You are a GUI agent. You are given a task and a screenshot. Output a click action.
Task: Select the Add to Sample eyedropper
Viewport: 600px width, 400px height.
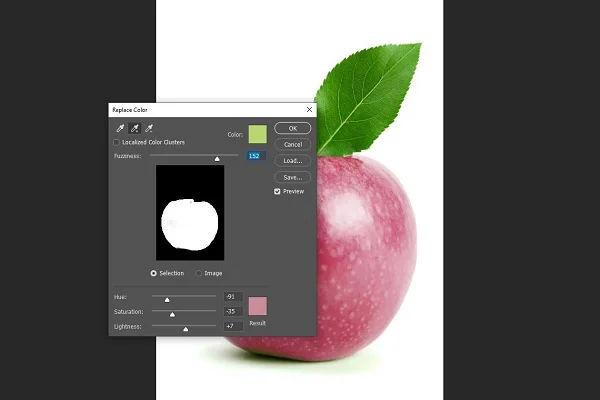[x=134, y=129]
